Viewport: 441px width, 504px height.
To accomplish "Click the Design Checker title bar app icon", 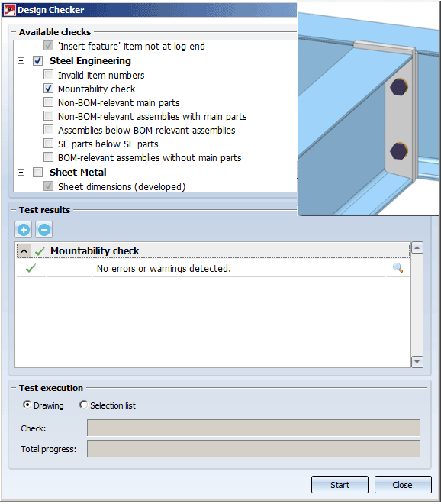I will point(9,10).
